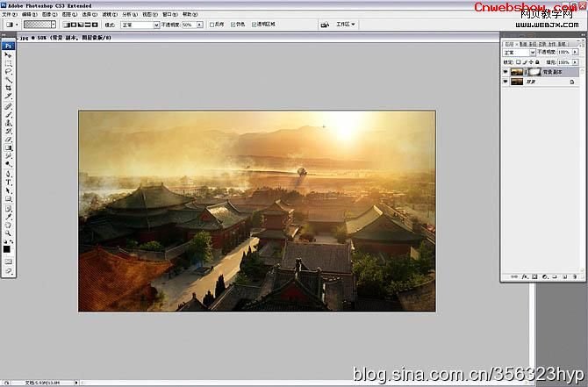Select the 背景 layer thumbnail

tap(517, 82)
